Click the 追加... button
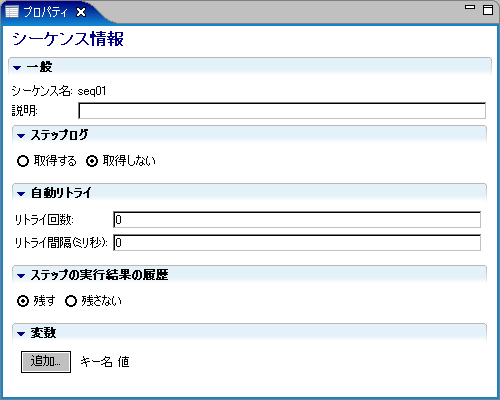The image size is (500, 400). pos(46,362)
